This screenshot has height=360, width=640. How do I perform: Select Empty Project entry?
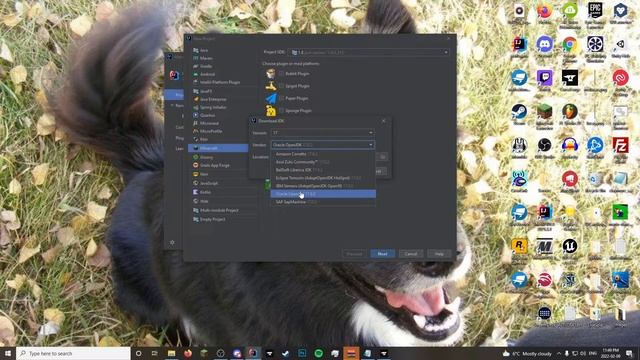pyautogui.click(x=212, y=220)
